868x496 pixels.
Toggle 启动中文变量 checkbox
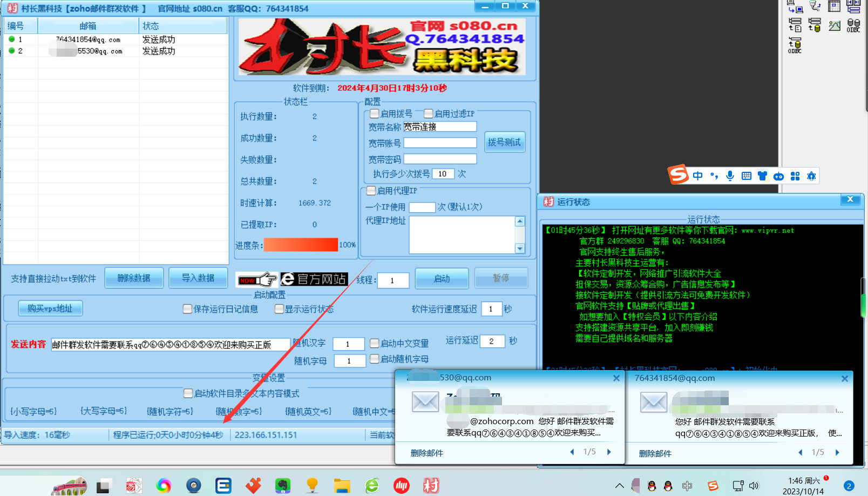pos(374,343)
